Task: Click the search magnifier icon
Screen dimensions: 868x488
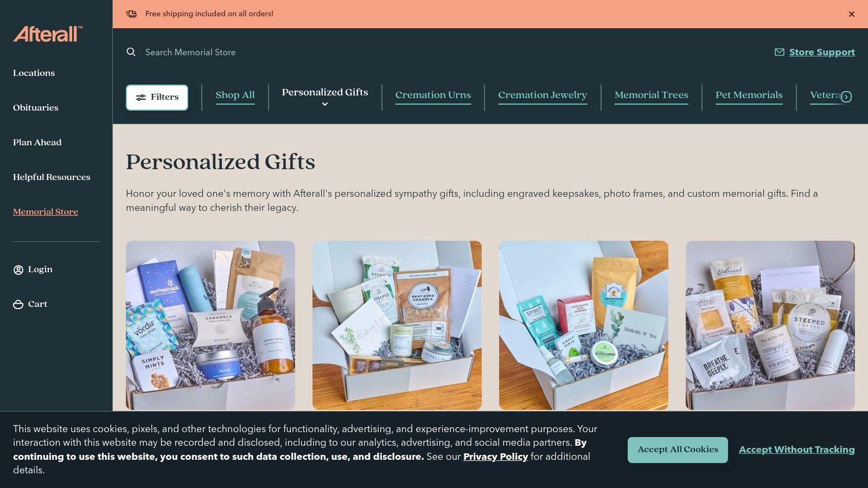Action: (131, 52)
